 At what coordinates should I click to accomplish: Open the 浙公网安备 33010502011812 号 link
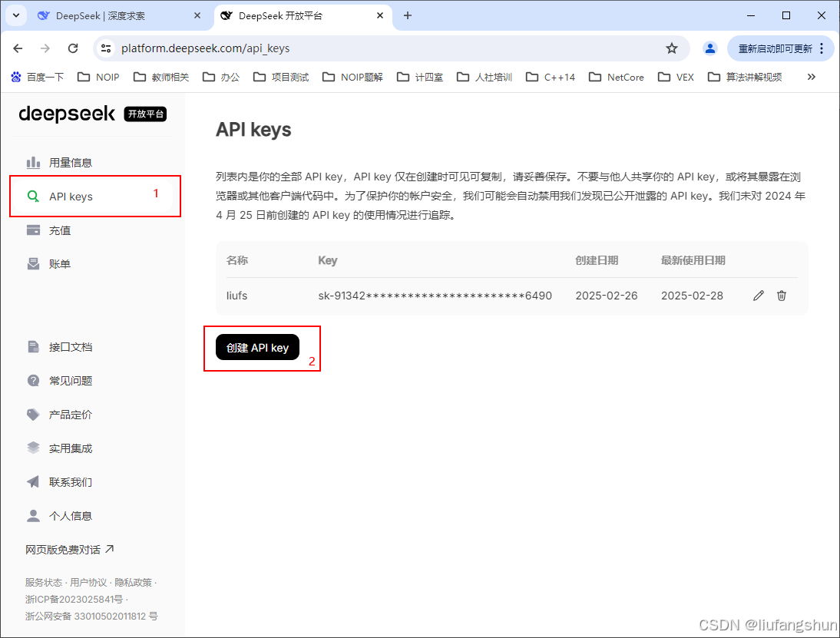coord(91,616)
